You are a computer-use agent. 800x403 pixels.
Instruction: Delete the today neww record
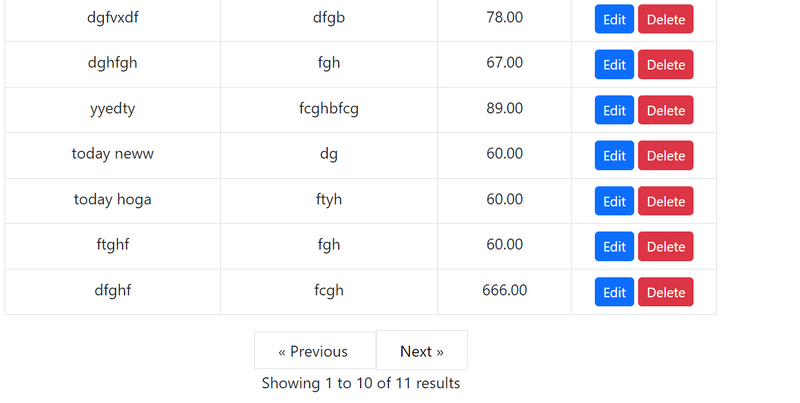coord(665,156)
